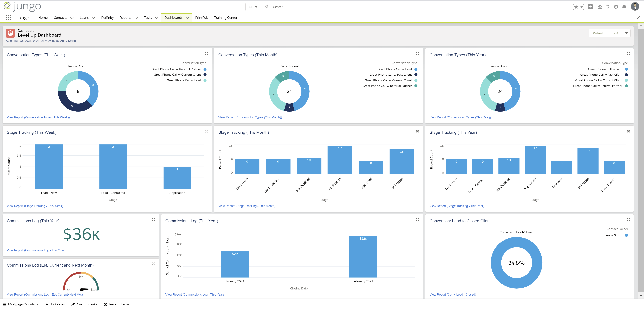Toggle the OB Rates utility panel
This screenshot has width=644, height=309.
point(55,304)
